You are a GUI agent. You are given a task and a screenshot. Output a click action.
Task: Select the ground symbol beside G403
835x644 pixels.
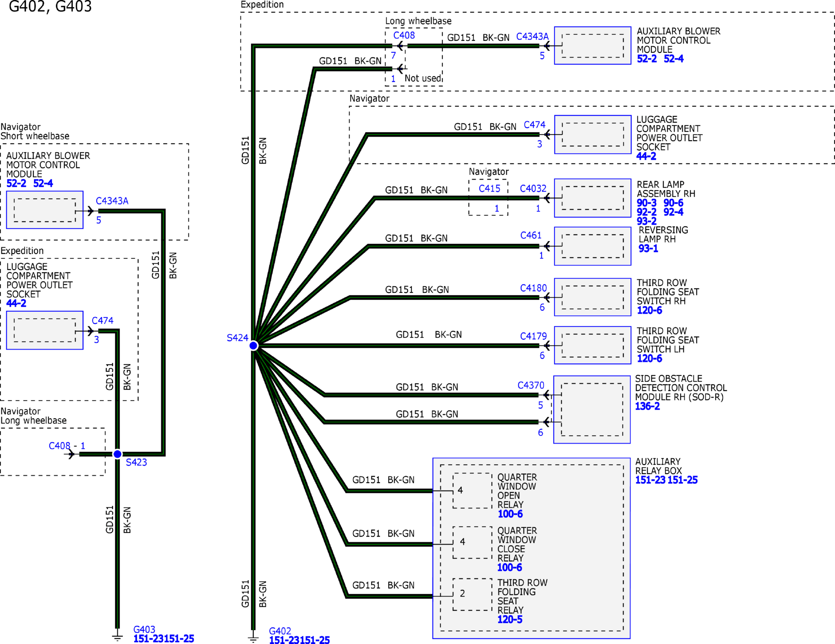(x=117, y=635)
